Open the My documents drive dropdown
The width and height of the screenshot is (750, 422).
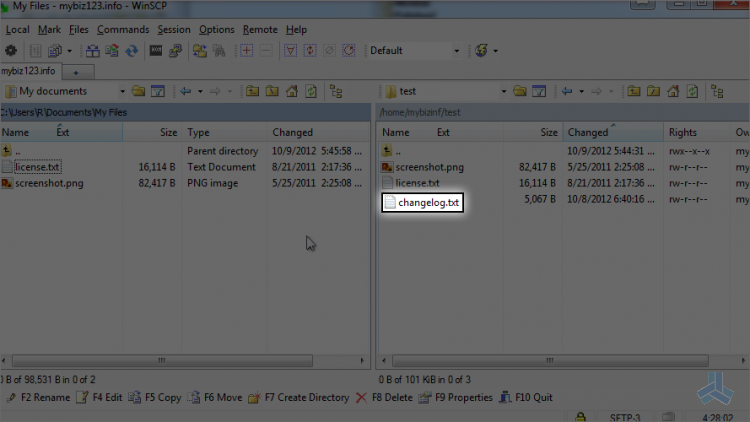click(122, 91)
